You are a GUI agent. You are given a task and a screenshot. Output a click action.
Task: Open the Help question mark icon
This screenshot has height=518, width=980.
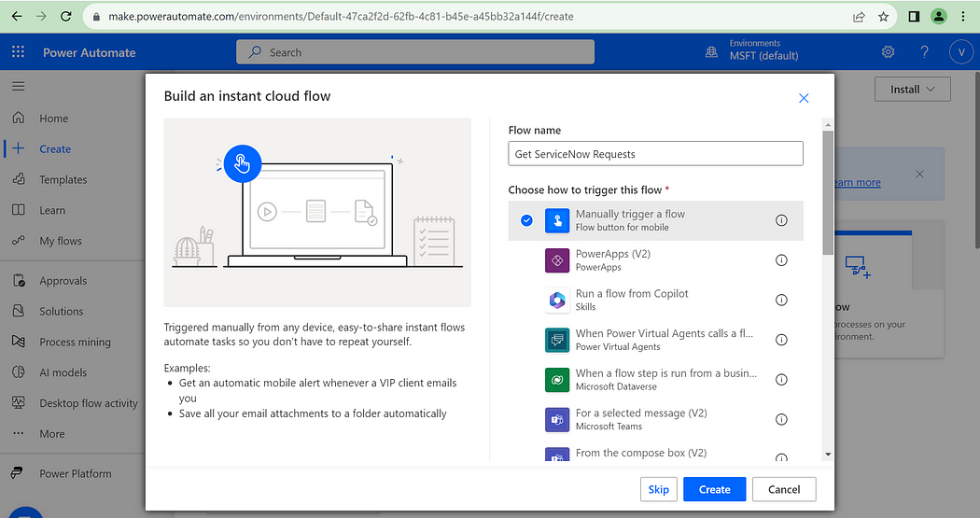pos(924,52)
